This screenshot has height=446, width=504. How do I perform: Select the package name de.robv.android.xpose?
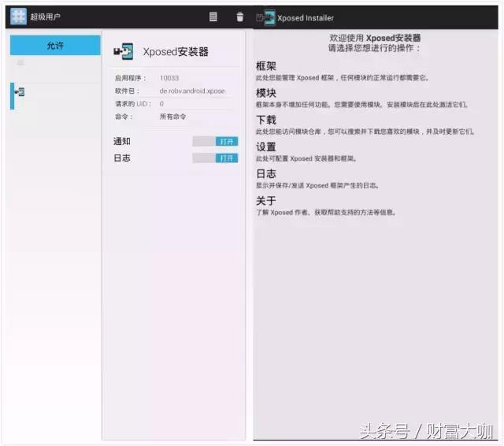point(192,91)
